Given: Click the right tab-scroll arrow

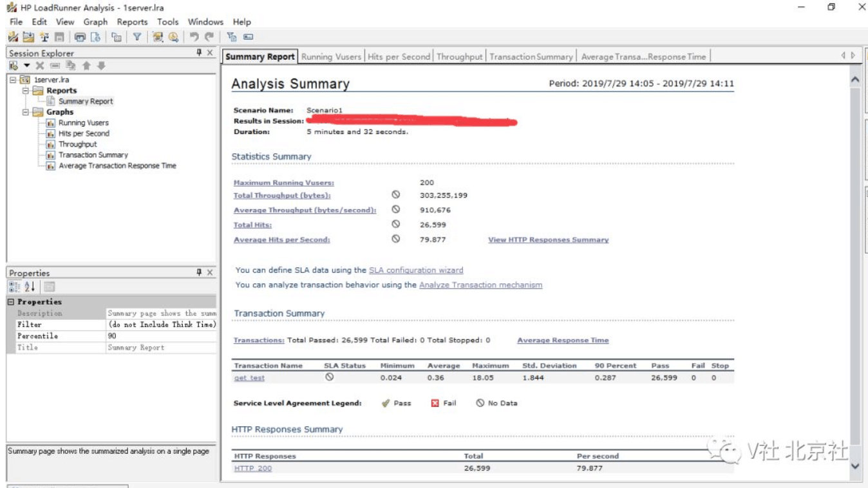Looking at the screenshot, I should [x=853, y=56].
